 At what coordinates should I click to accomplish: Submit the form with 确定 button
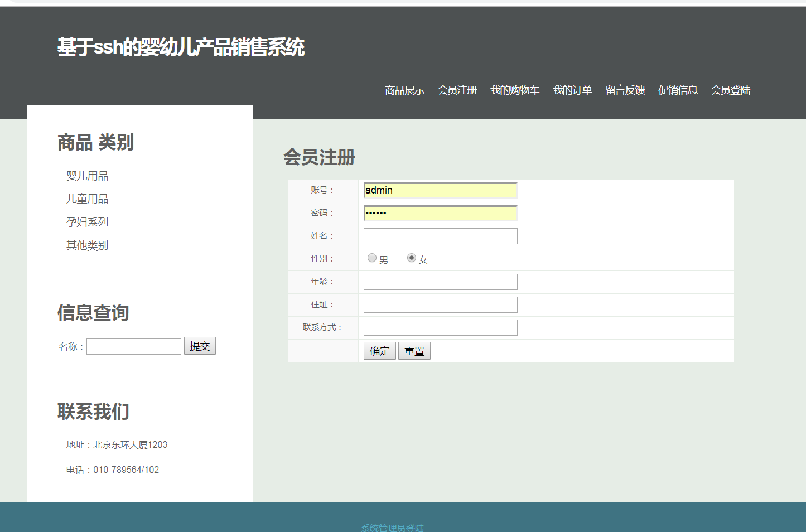coord(380,351)
